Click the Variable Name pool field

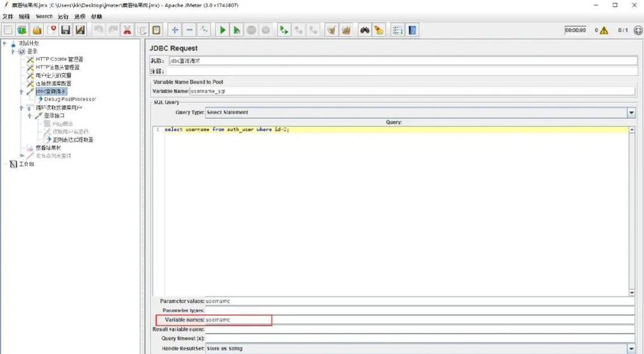tap(412, 91)
